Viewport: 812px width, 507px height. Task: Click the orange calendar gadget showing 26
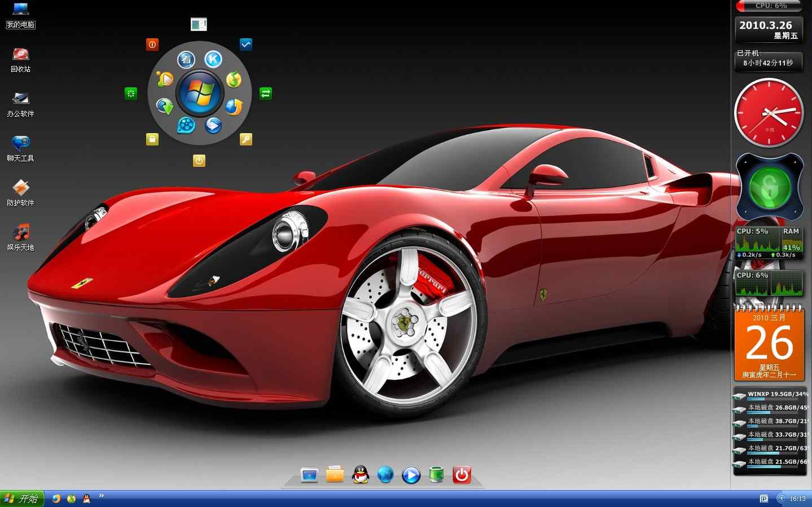[769, 343]
